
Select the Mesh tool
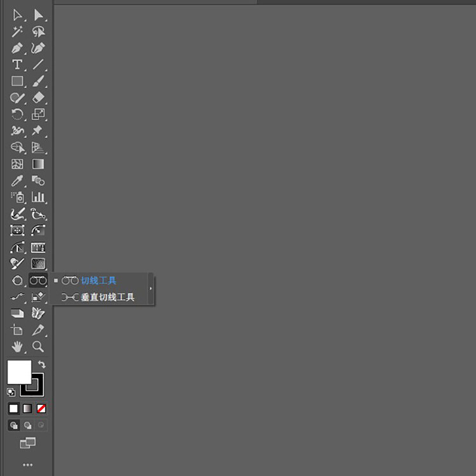pyautogui.click(x=17, y=164)
